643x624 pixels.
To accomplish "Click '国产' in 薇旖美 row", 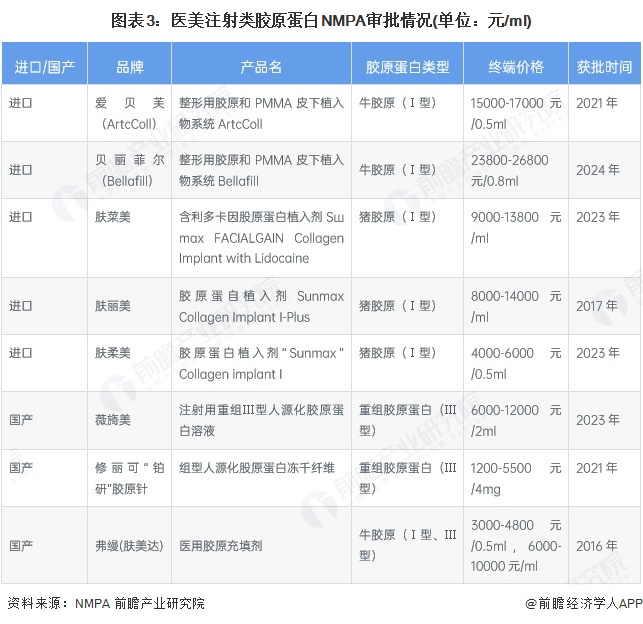I will pyautogui.click(x=21, y=420).
